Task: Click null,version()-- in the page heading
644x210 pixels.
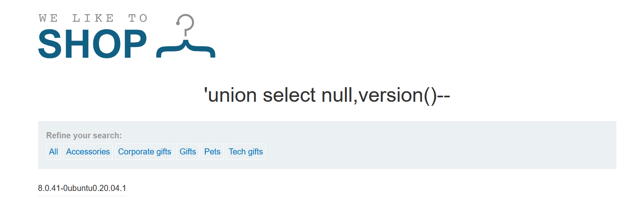Action: click(386, 95)
